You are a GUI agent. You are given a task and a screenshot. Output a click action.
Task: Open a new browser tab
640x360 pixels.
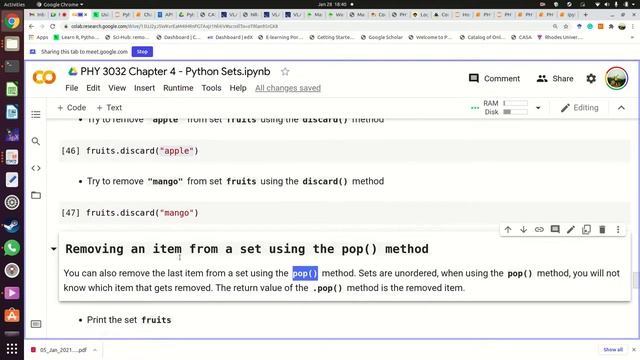pyautogui.click(x=585, y=15)
